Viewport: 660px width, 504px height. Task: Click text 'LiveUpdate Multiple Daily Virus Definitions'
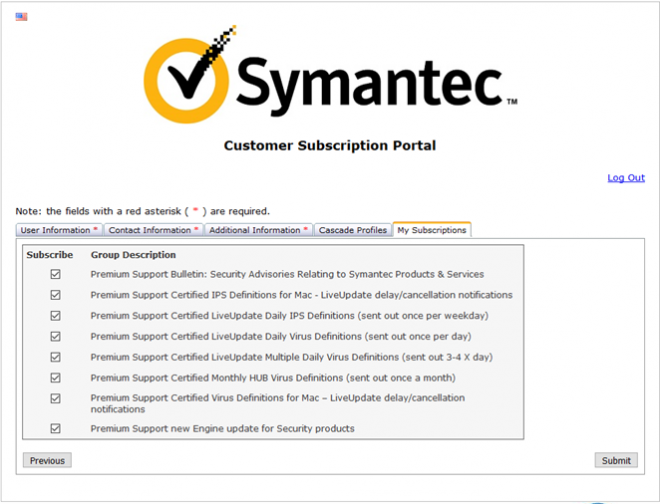(x=305, y=357)
